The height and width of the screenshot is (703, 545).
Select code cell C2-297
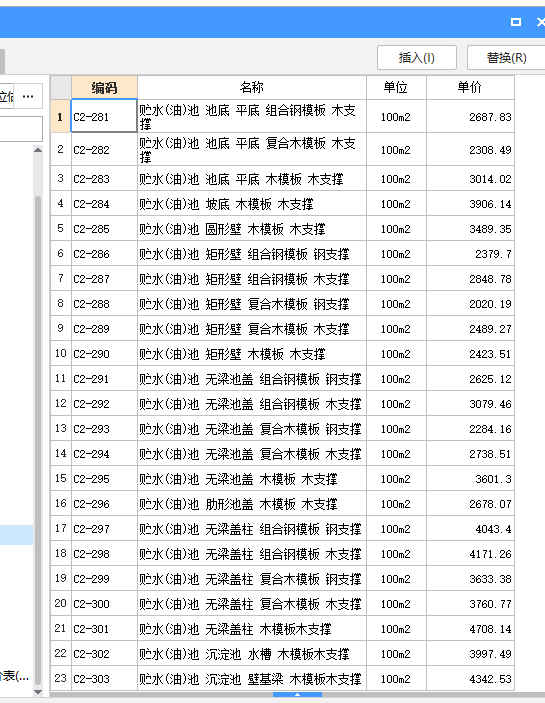(x=104, y=529)
